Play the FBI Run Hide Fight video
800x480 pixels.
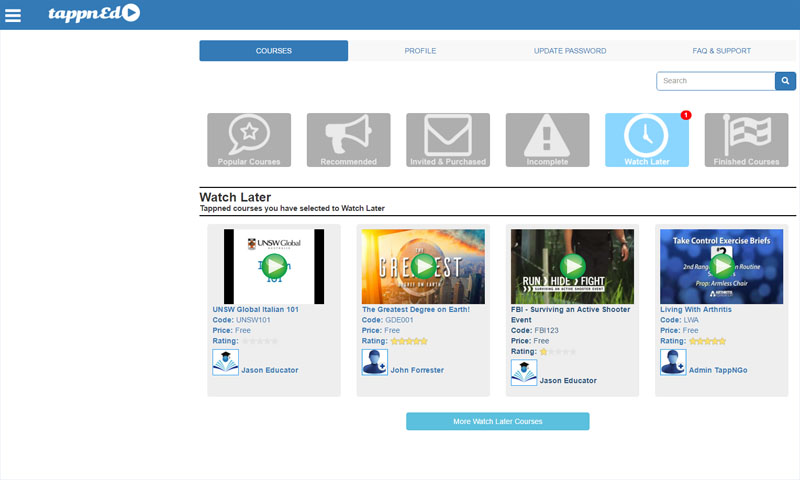click(x=572, y=266)
